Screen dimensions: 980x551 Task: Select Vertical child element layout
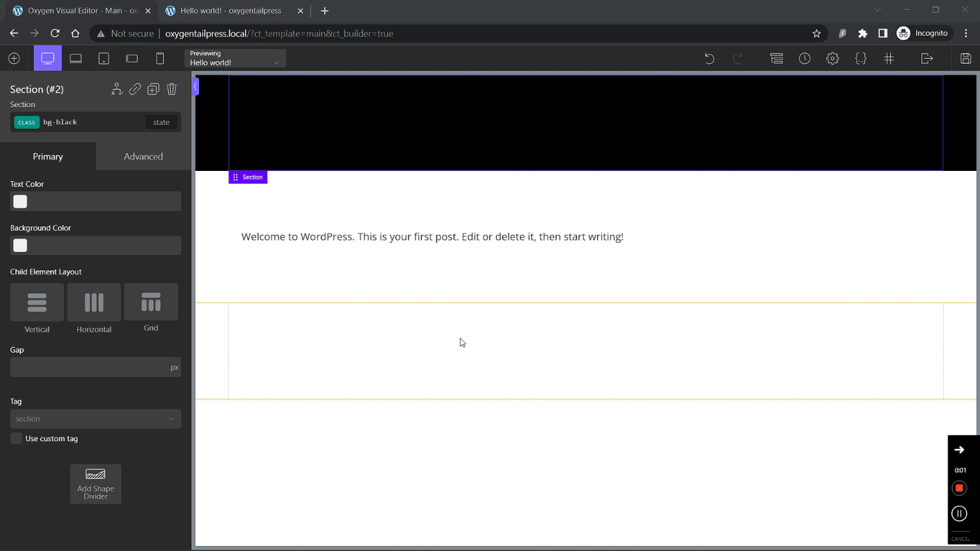pos(37,303)
